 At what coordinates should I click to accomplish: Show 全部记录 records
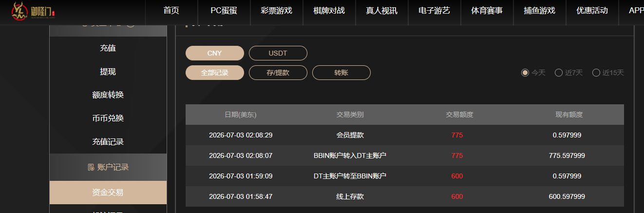point(215,73)
